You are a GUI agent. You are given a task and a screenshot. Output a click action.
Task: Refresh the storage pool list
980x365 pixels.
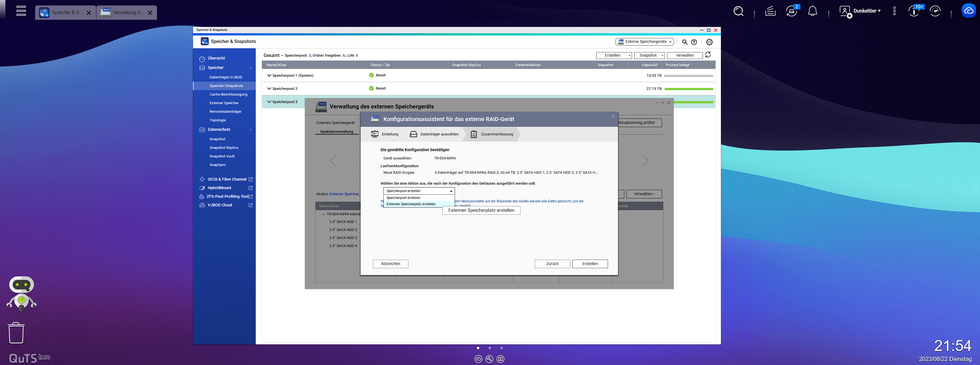[x=708, y=55]
